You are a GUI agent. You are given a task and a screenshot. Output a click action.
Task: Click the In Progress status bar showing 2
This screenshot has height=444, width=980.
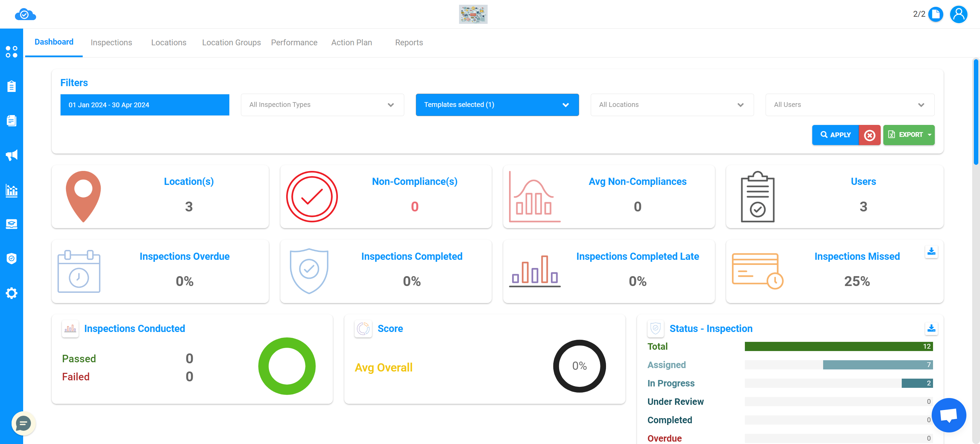coord(917,383)
